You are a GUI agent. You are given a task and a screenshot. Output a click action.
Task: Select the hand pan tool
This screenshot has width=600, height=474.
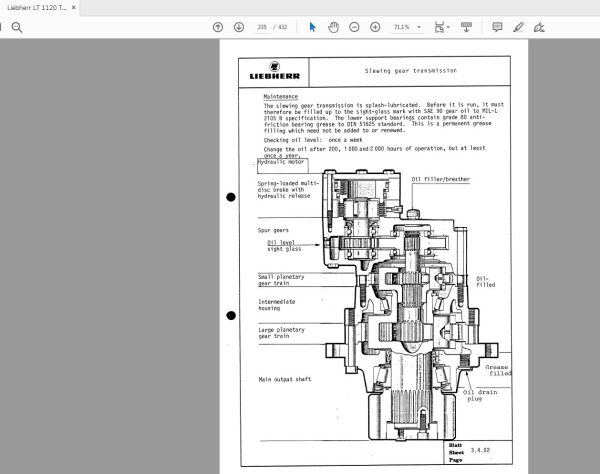point(334,27)
